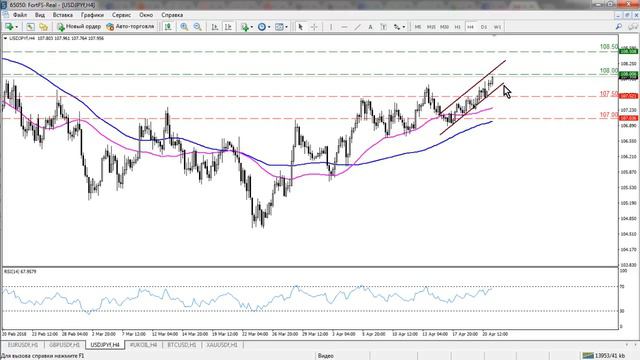Screen dimensions: 640x360
Task: Select the Cursor arrow tool
Action: (300, 27)
